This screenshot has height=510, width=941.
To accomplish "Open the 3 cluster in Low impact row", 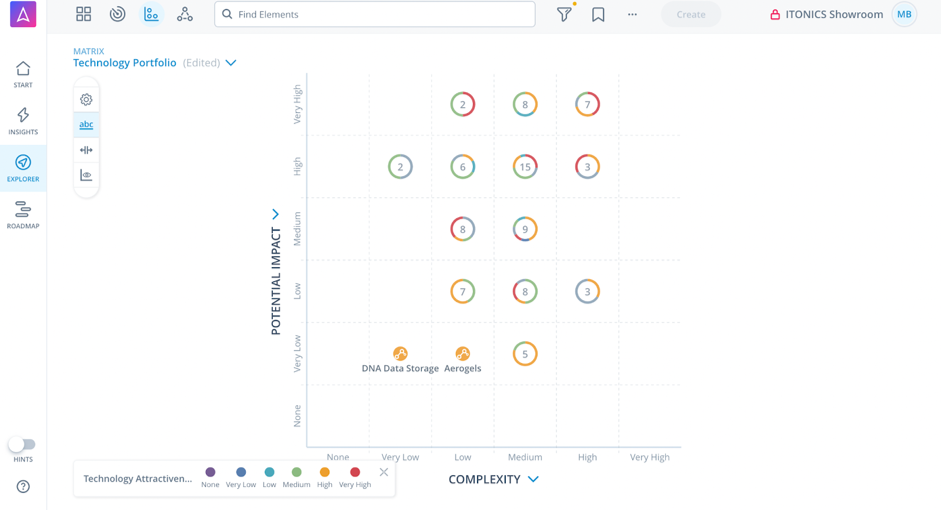I will pos(588,292).
